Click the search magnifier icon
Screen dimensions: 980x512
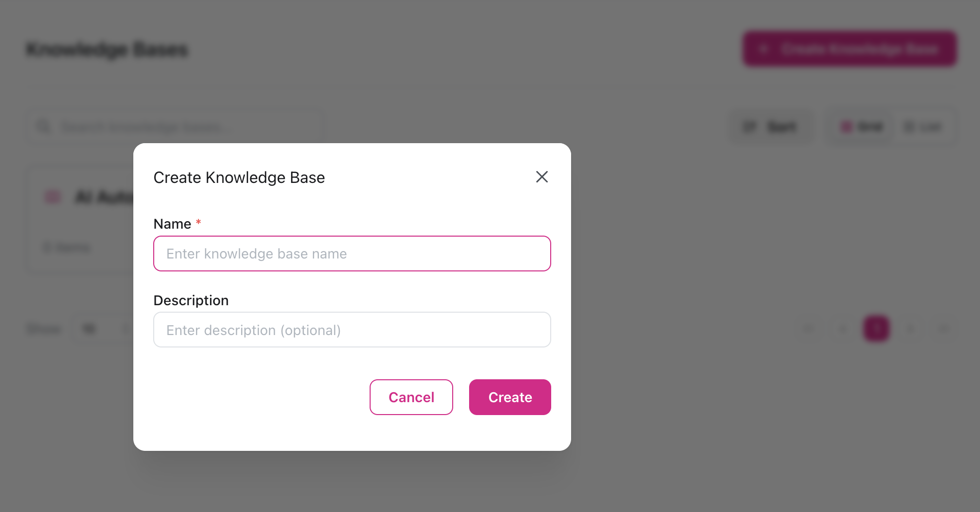point(43,127)
